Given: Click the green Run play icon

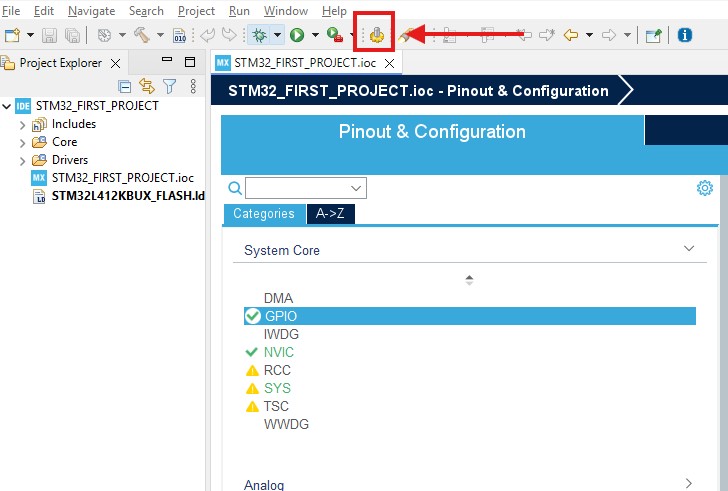Looking at the screenshot, I should coord(297,35).
